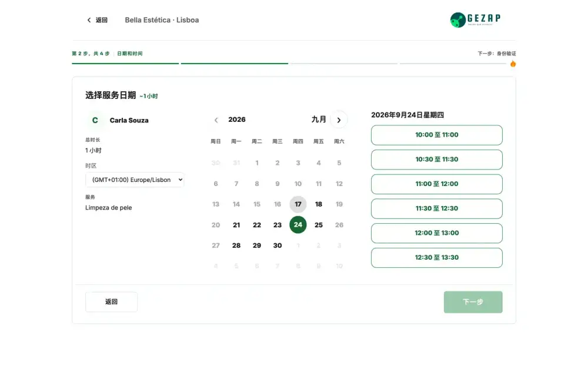
Task: Click the 选择服务日期 heading
Action: click(111, 95)
